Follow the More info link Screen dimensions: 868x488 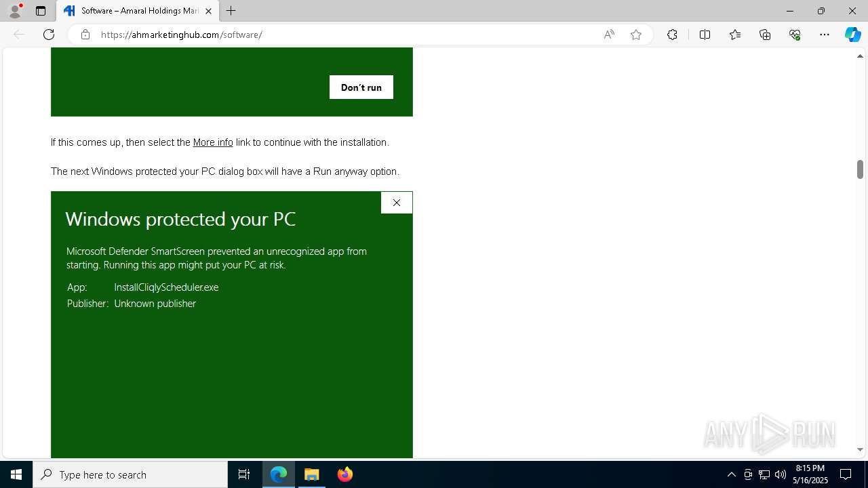click(x=213, y=142)
